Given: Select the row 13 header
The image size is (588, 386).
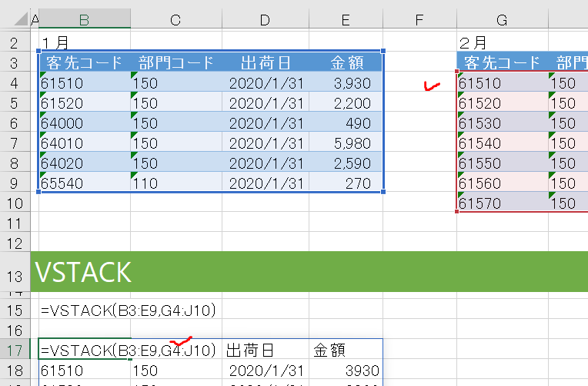Looking at the screenshot, I should tap(15, 271).
